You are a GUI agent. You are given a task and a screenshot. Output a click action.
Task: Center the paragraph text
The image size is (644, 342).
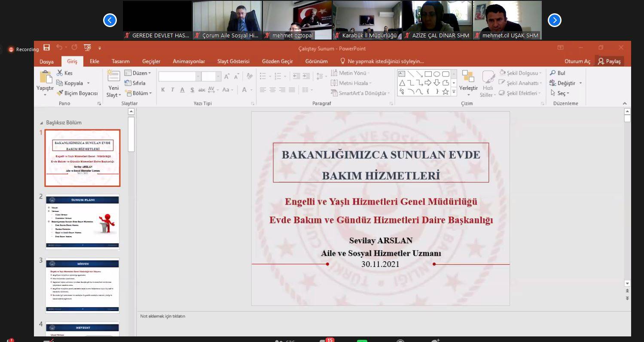[x=272, y=90]
